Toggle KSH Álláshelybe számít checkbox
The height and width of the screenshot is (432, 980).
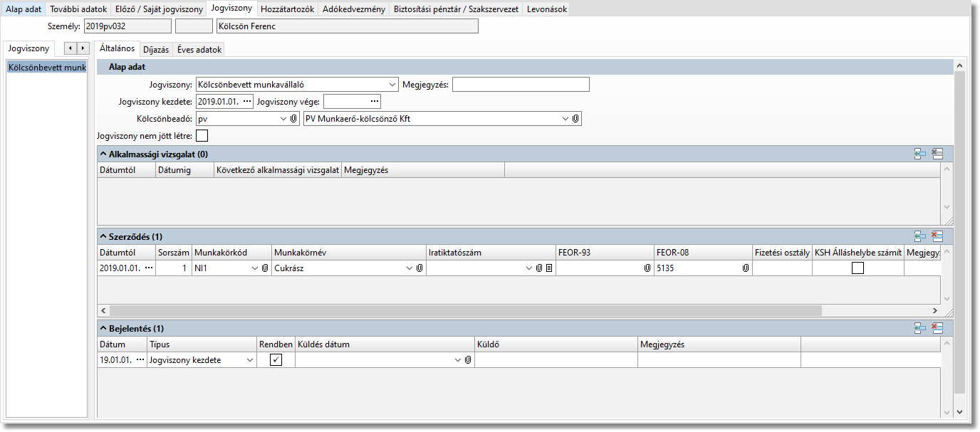click(857, 268)
